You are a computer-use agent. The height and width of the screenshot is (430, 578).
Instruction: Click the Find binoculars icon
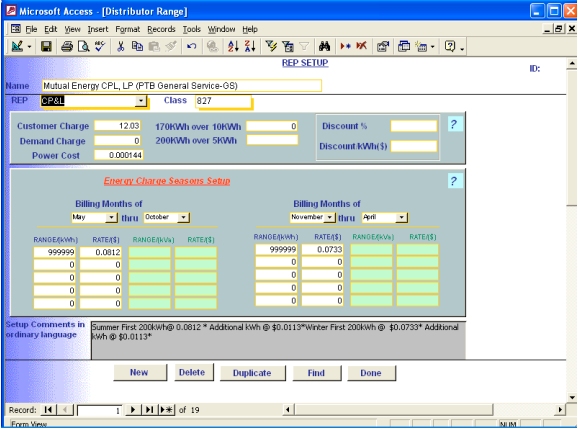(x=324, y=46)
